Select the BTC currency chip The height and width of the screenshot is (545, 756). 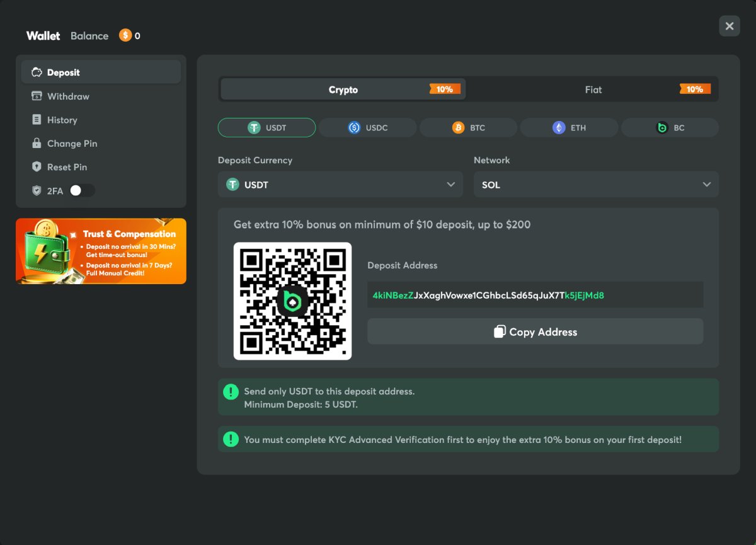(x=468, y=127)
